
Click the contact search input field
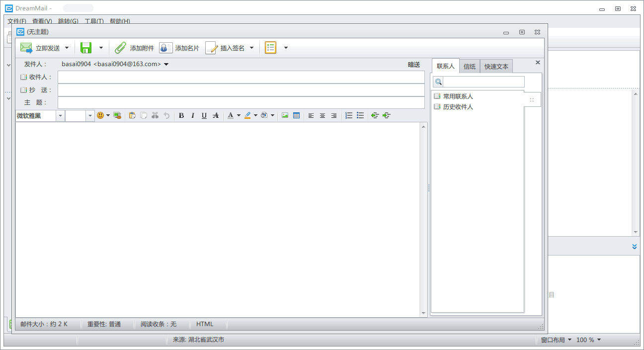(483, 82)
